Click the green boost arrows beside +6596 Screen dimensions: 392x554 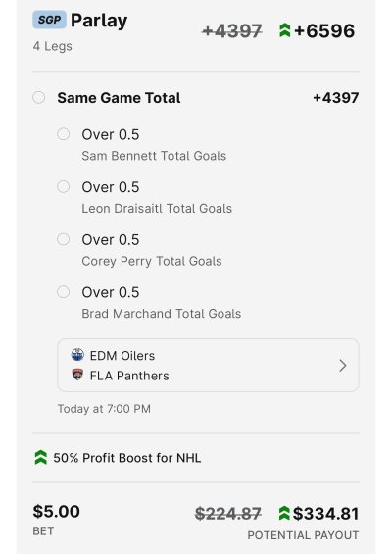(x=284, y=30)
